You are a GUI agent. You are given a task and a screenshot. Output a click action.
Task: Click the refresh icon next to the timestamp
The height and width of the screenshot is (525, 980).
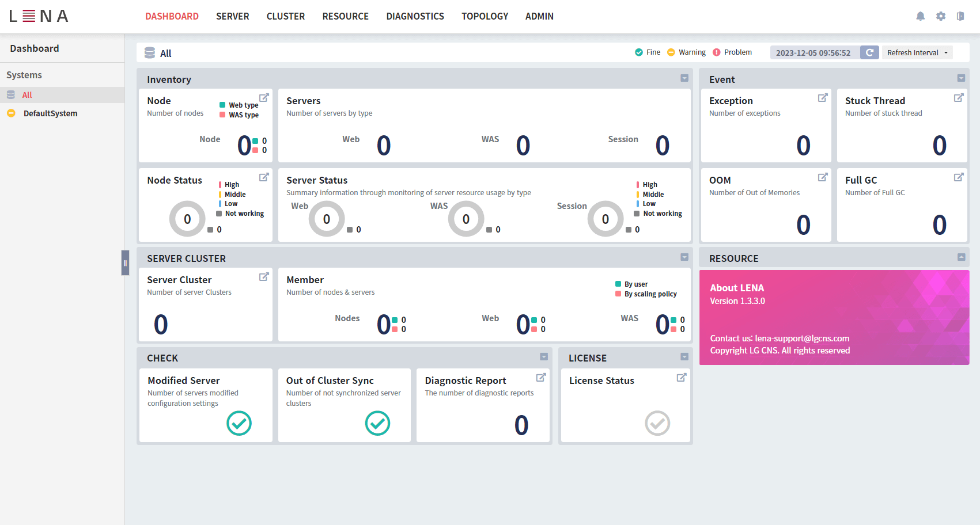[869, 52]
